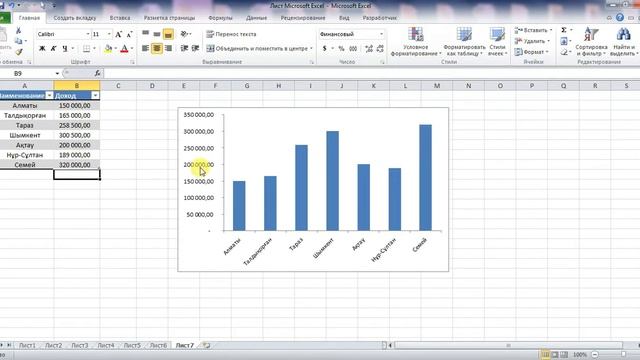Open the font size dropdown

tap(109, 34)
